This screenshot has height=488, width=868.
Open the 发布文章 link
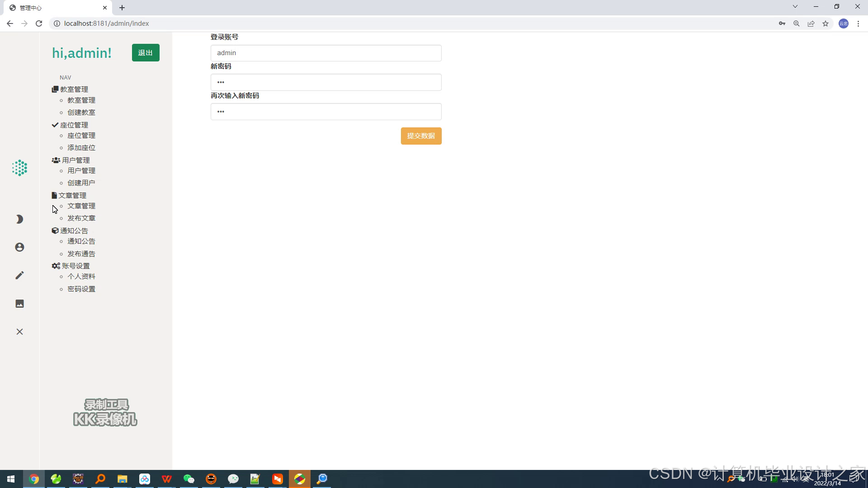[81, 218]
